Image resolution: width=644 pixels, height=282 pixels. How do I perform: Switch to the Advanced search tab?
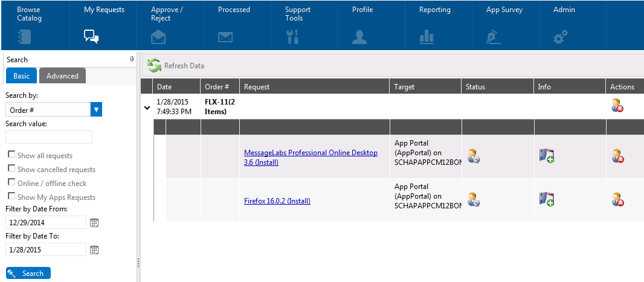click(x=63, y=75)
